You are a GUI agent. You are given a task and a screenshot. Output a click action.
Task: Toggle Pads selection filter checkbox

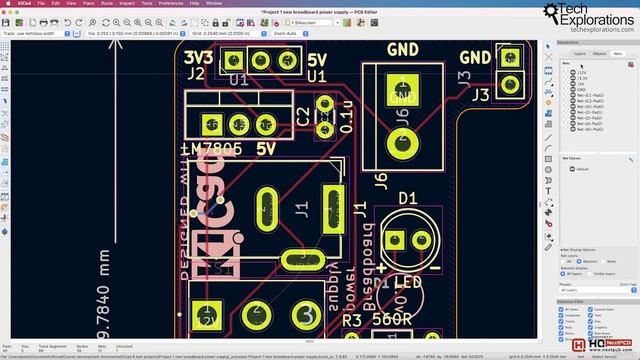561,327
